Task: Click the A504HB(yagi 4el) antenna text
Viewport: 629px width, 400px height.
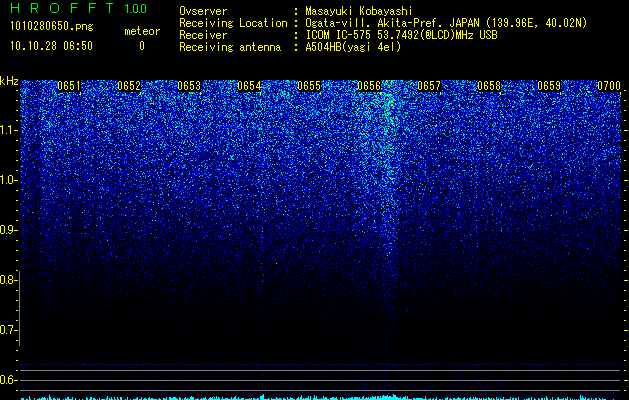Action: click(x=353, y=47)
